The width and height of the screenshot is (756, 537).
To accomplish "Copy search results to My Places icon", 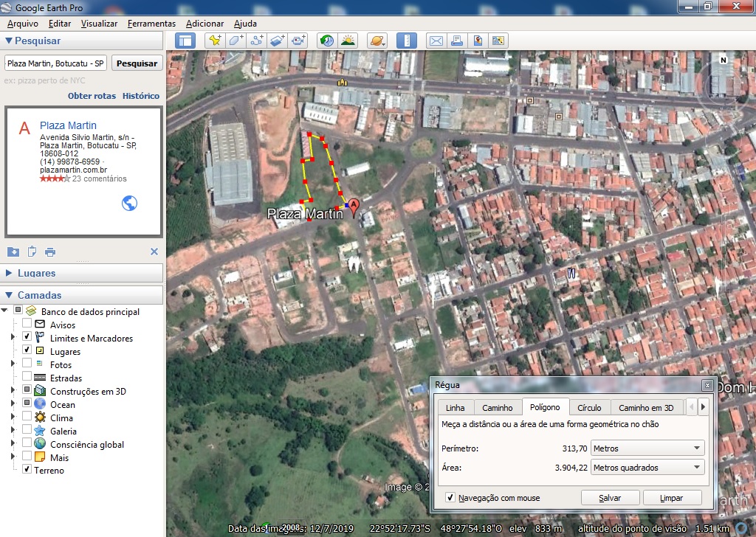I will click(x=13, y=252).
